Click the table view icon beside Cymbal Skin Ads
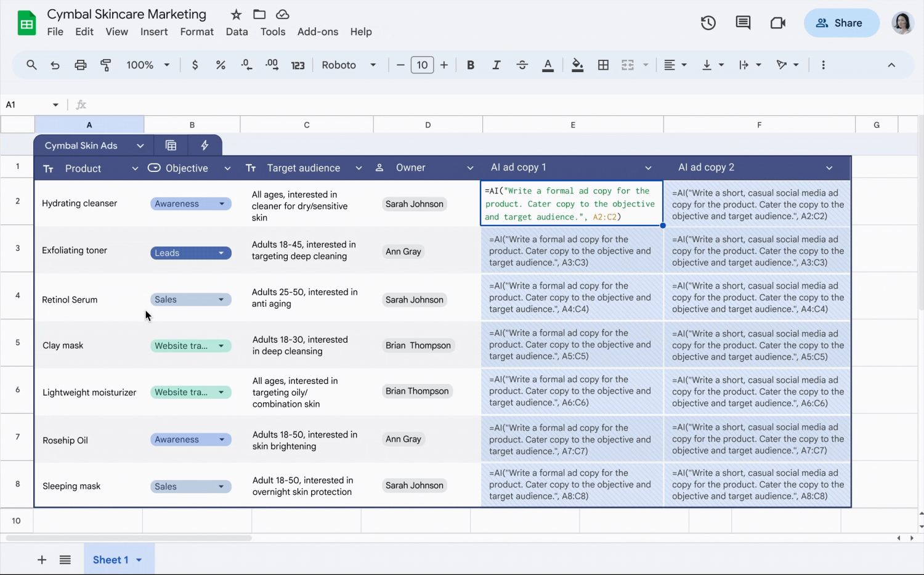This screenshot has height=575, width=924. [x=171, y=145]
